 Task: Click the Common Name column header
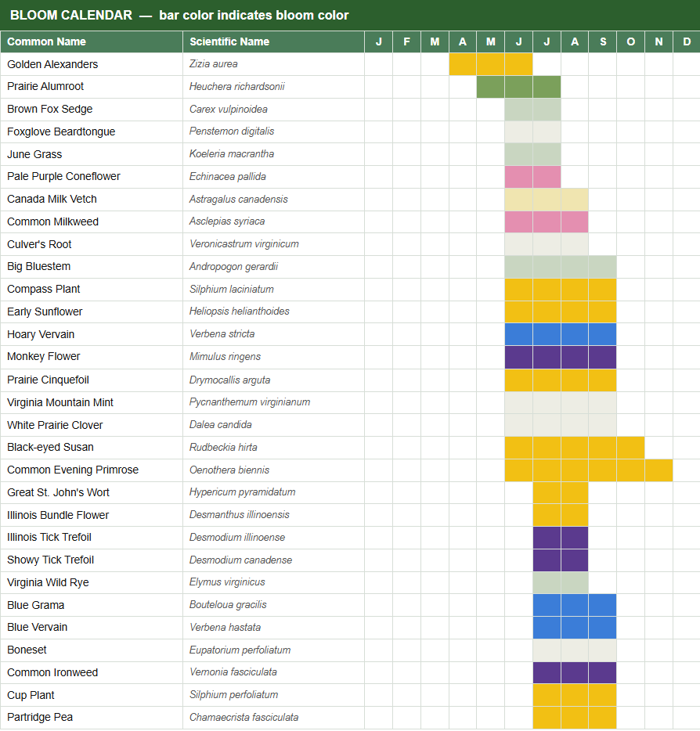92,42
